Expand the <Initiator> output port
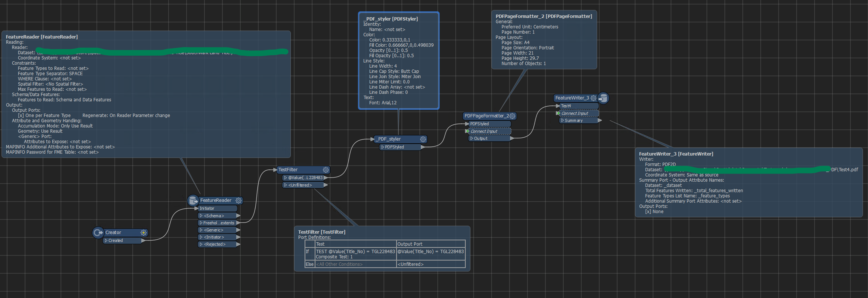This screenshot has width=868, height=298. 201,237
